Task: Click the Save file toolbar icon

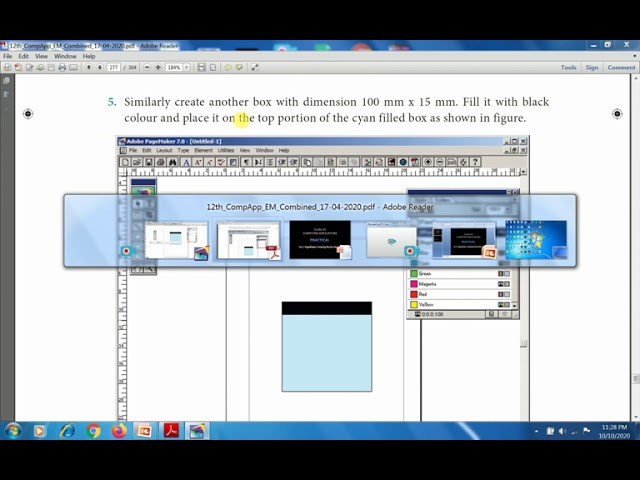Action: click(x=51, y=67)
